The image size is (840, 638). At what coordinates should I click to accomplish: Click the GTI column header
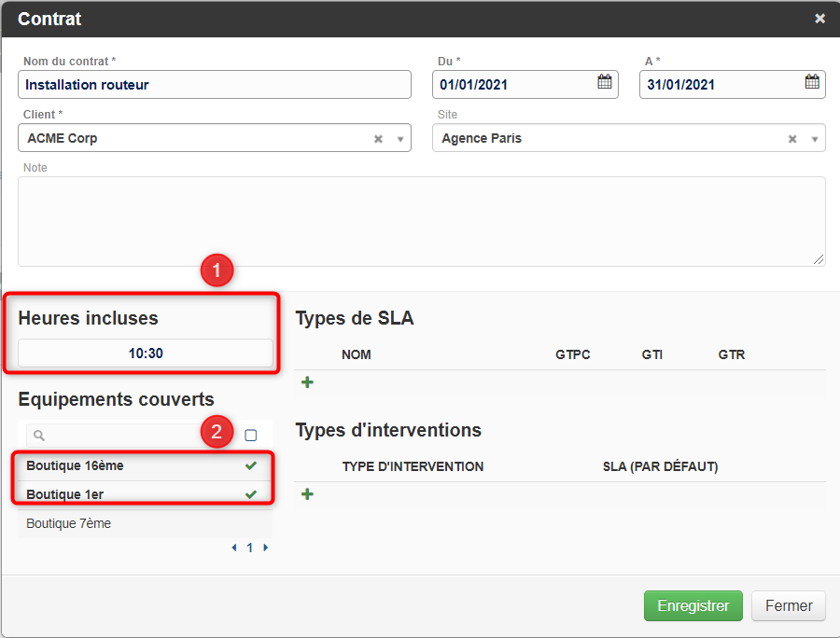coord(652,354)
